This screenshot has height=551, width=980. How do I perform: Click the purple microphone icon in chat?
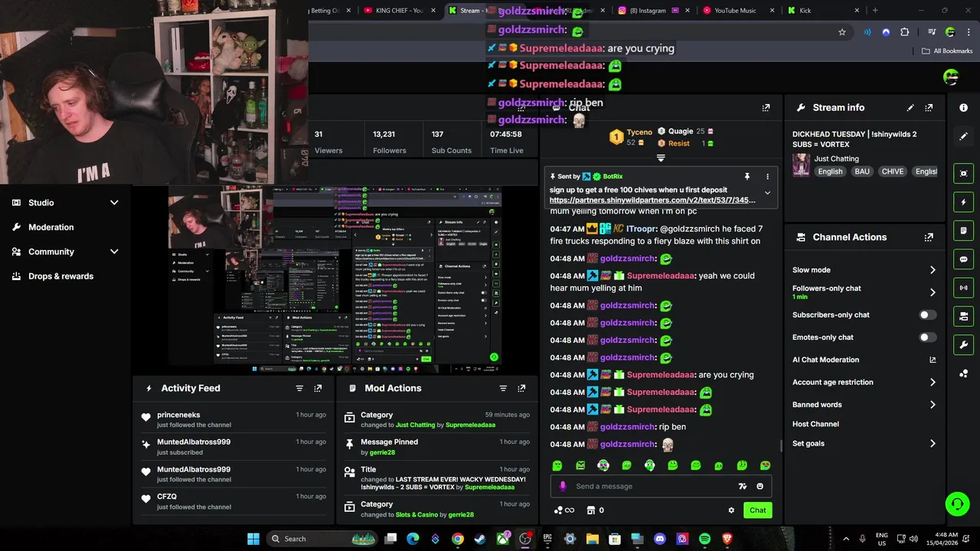pyautogui.click(x=563, y=486)
